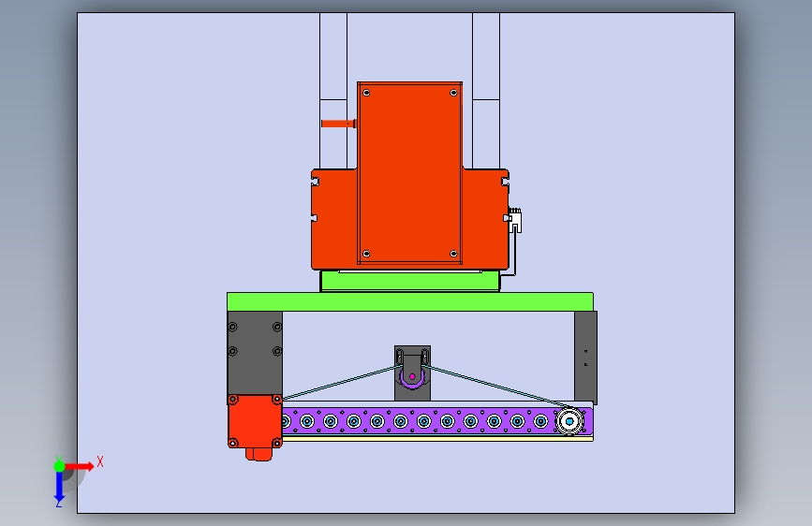Select the left wing of the orange housing
Image resolution: width=812 pixels, height=526 pixels.
[334, 218]
